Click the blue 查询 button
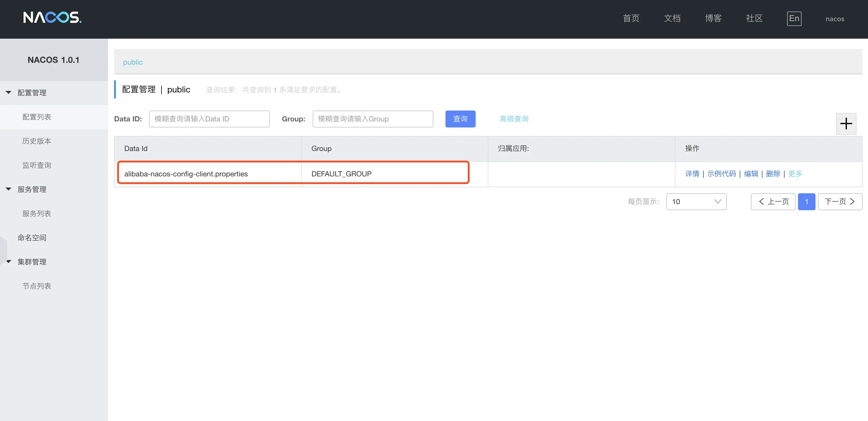868x421 pixels. click(x=460, y=119)
